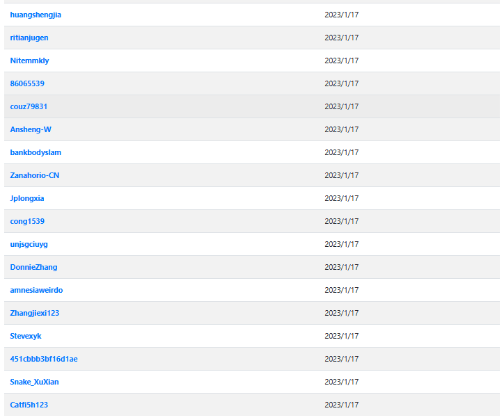Click the date cell in the couz79831 row
This screenshot has width=504, height=420.
click(341, 106)
